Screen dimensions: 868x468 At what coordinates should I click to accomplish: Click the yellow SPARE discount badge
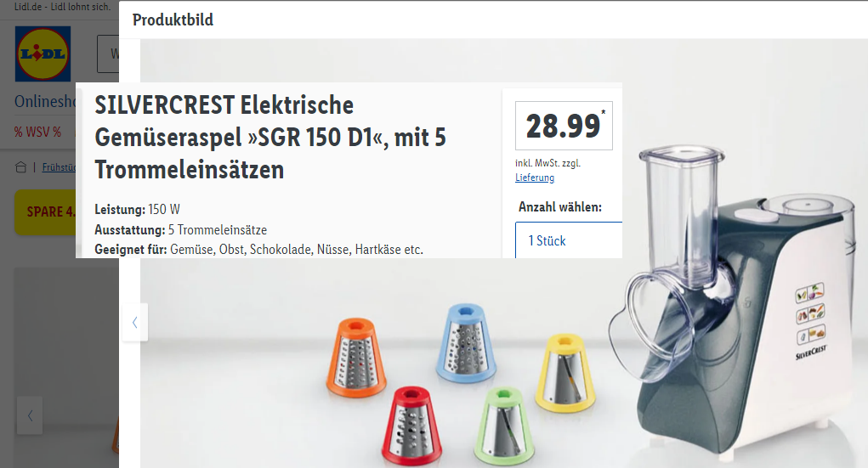click(45, 211)
